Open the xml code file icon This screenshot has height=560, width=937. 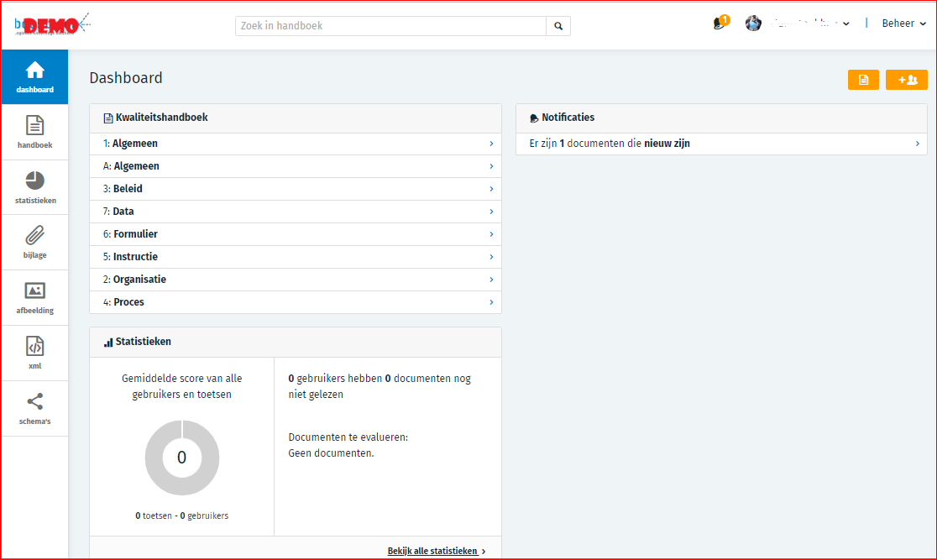pos(34,346)
